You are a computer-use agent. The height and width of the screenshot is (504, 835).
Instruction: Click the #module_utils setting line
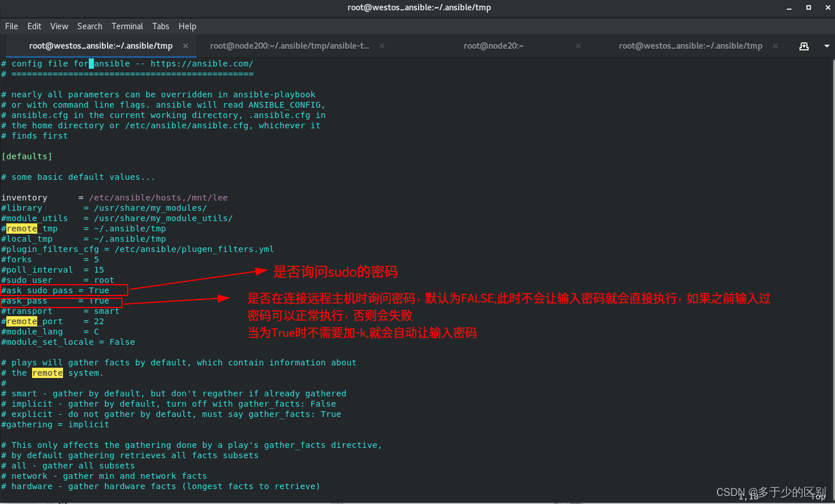click(x=117, y=218)
